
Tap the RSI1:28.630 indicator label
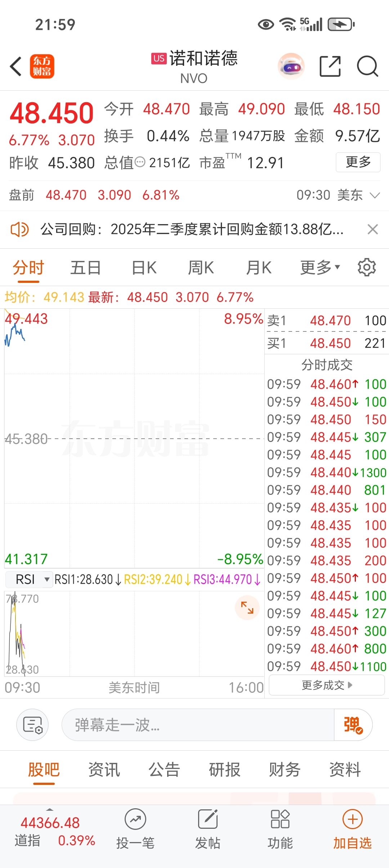[x=88, y=579]
